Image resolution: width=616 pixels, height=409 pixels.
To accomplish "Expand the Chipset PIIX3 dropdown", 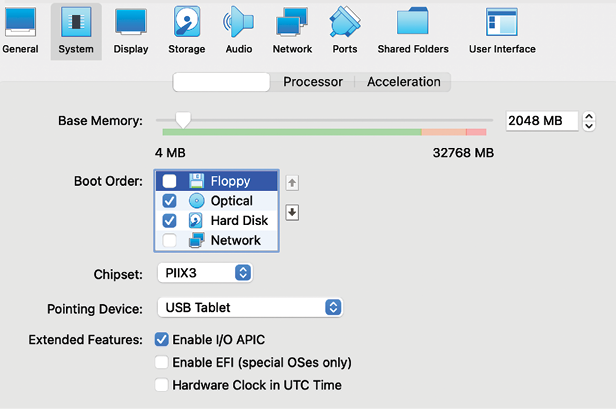I will click(x=205, y=273).
